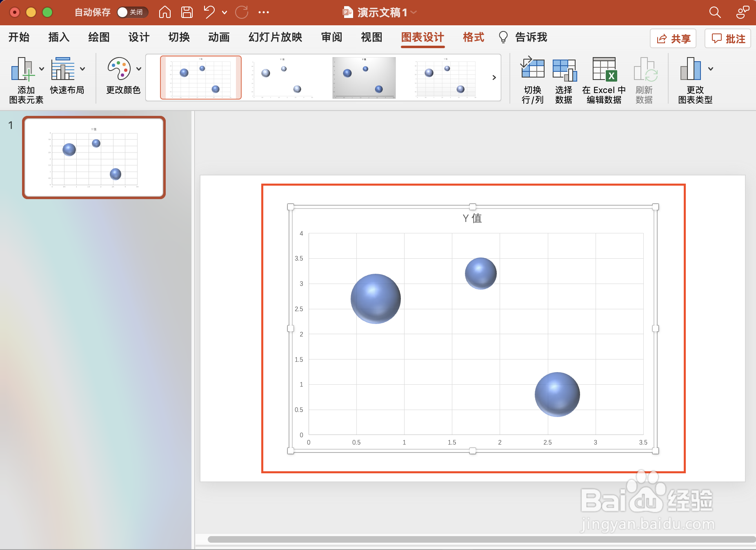Select slide 1 thumbnail in the panel
Viewport: 756px width, 550px height.
tap(94, 157)
